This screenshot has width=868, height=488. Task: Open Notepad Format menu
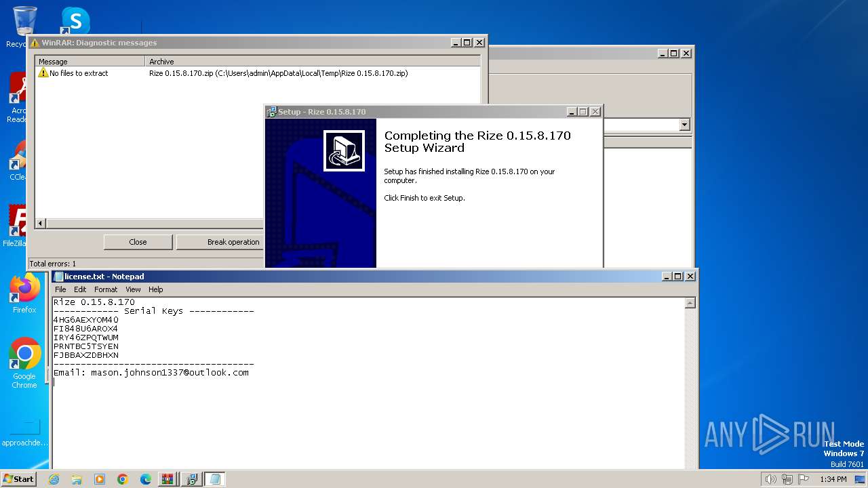106,289
